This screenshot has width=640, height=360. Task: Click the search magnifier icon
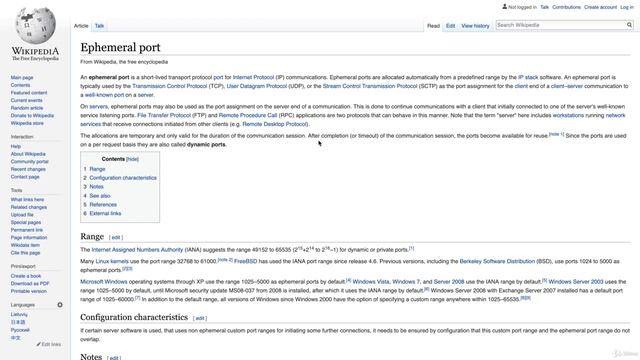629,25
